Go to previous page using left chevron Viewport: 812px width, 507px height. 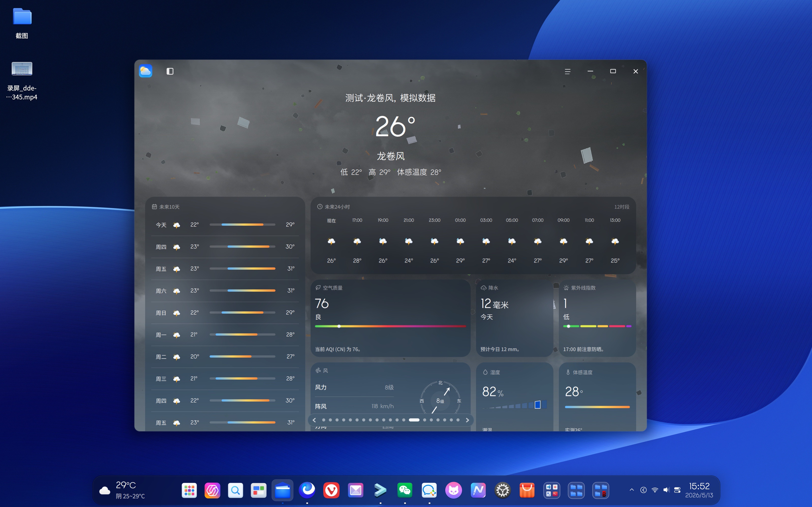pyautogui.click(x=314, y=420)
